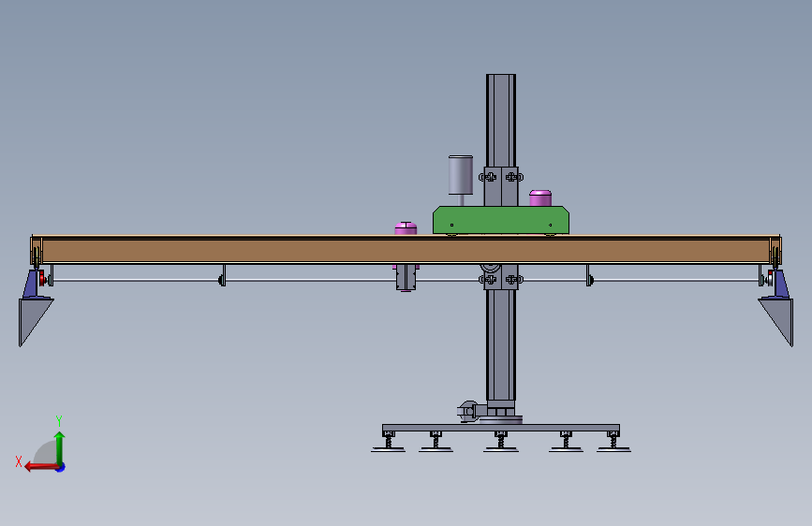Image resolution: width=812 pixels, height=526 pixels.
Task: Pick the leftmost suction cup
Action: coord(389,449)
